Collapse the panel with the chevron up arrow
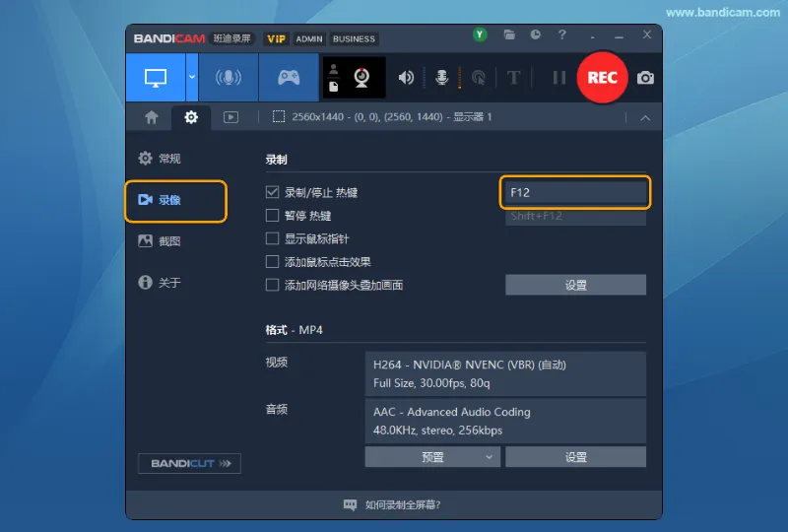Image resolution: width=788 pixels, height=532 pixels. tap(645, 117)
